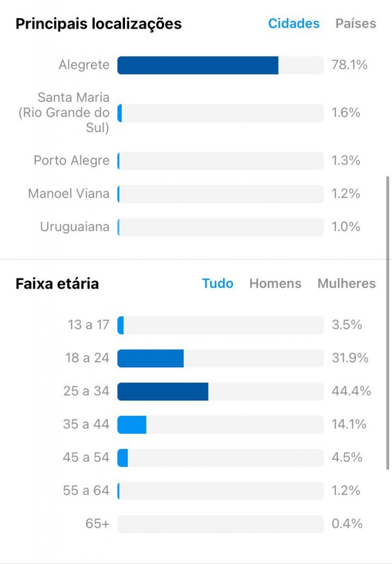Tap the Santa Maria location bar
This screenshot has width=392, height=564.
pos(220,113)
